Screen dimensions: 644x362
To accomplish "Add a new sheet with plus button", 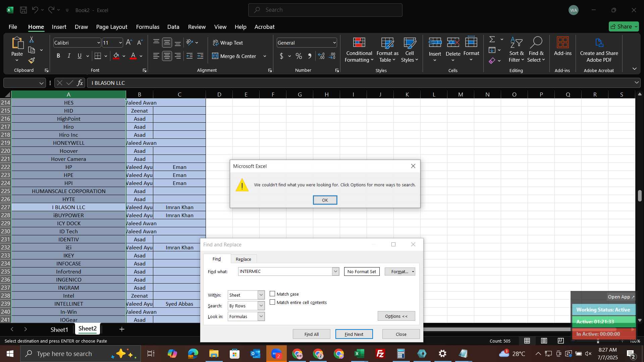I will [x=122, y=329].
